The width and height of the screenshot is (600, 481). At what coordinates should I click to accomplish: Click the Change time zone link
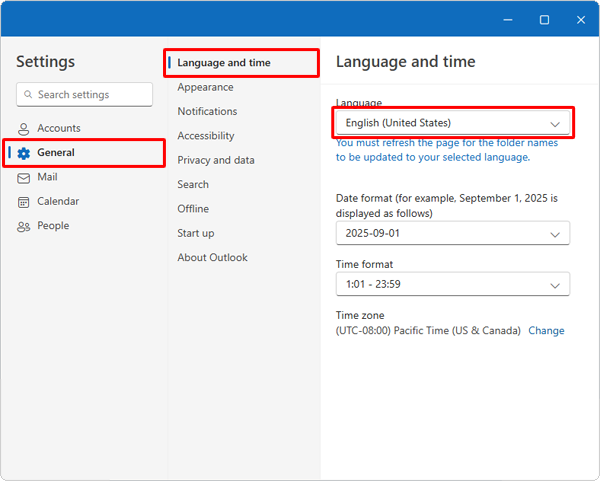point(546,331)
